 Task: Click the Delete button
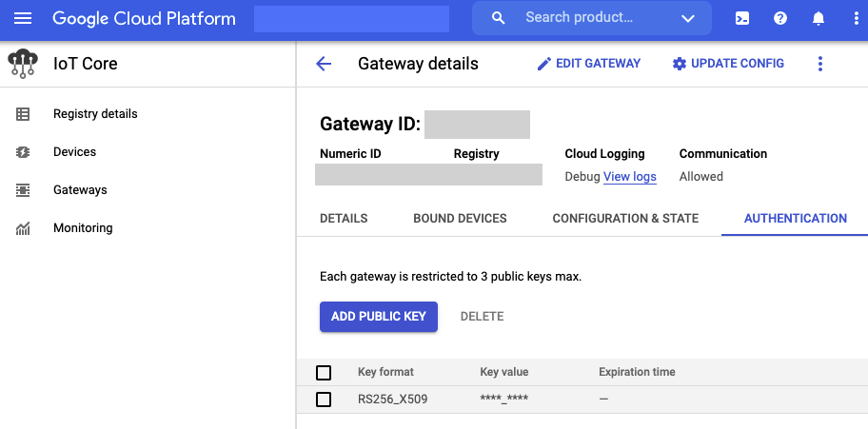click(x=483, y=317)
